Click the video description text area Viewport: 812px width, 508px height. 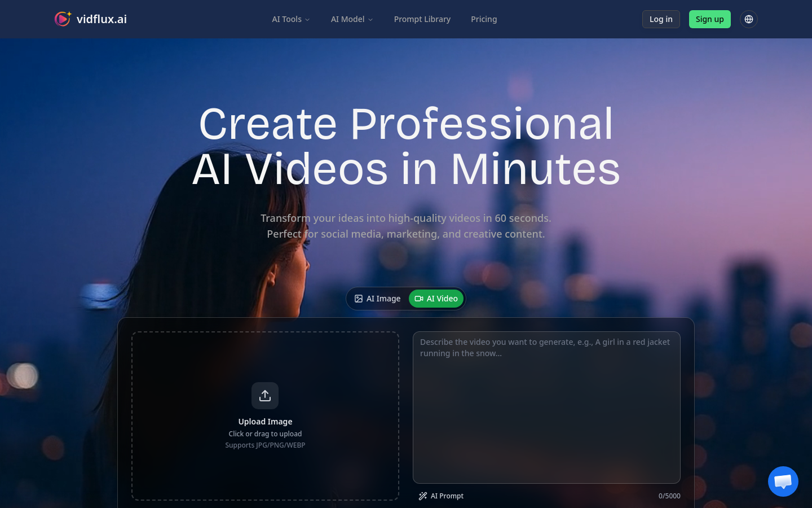pos(546,408)
